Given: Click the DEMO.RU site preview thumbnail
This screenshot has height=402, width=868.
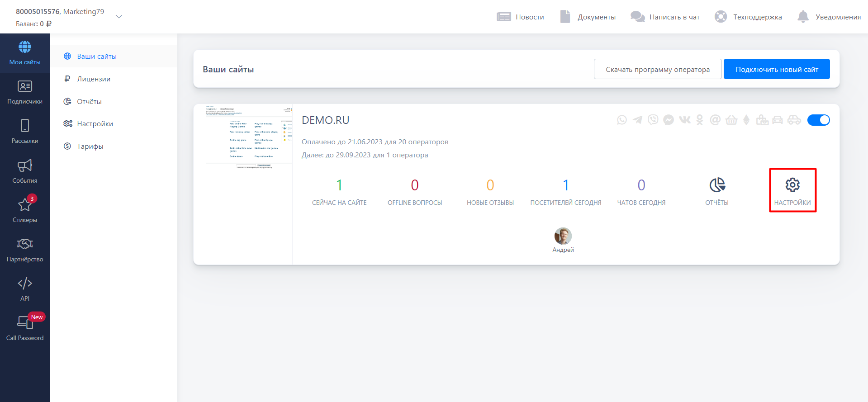Looking at the screenshot, I should pos(249,137).
